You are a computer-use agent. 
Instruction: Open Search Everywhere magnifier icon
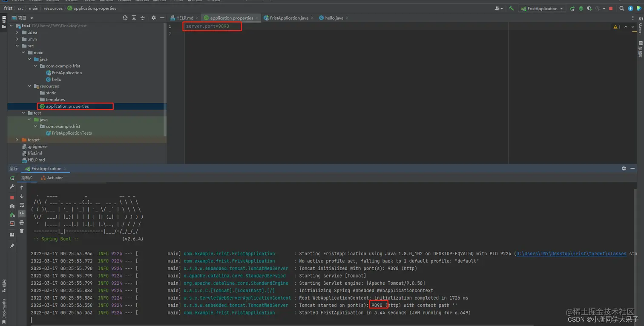pos(622,9)
